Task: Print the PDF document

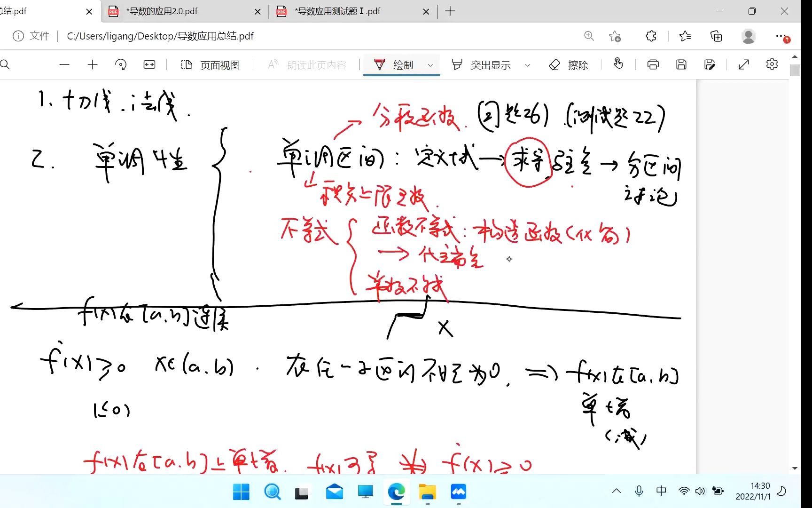Action: 653,64
